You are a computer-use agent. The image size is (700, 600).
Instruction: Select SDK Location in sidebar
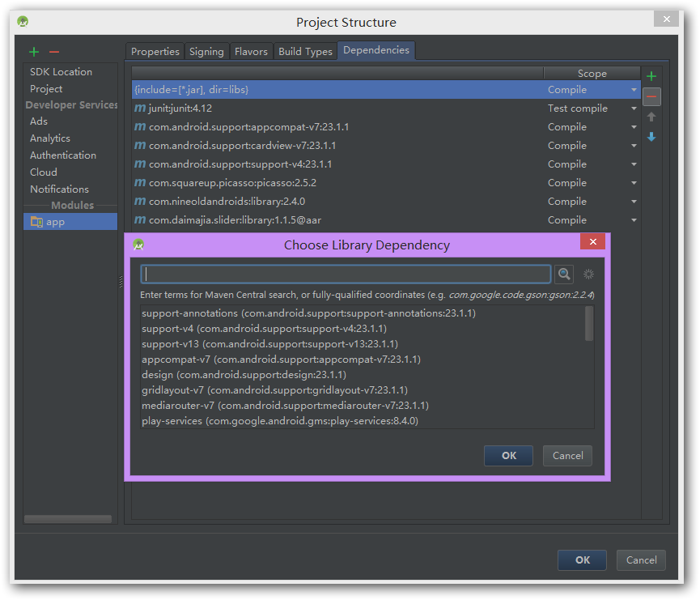tap(62, 72)
